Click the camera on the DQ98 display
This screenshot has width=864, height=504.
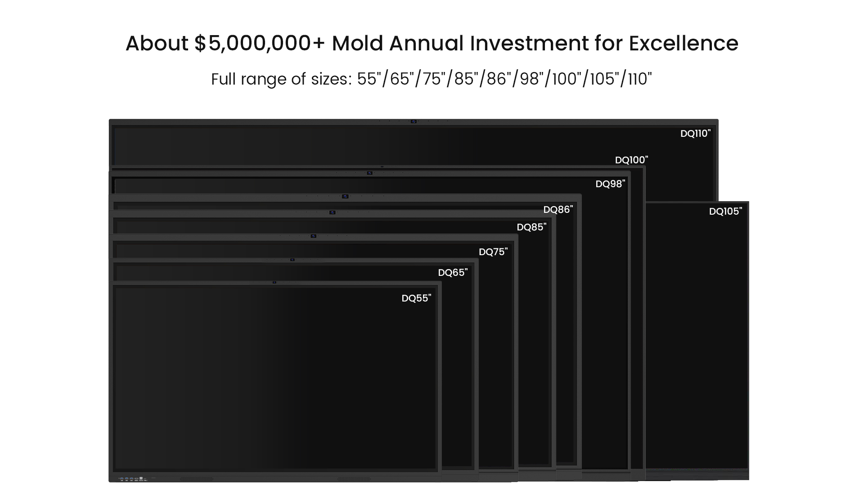click(369, 173)
